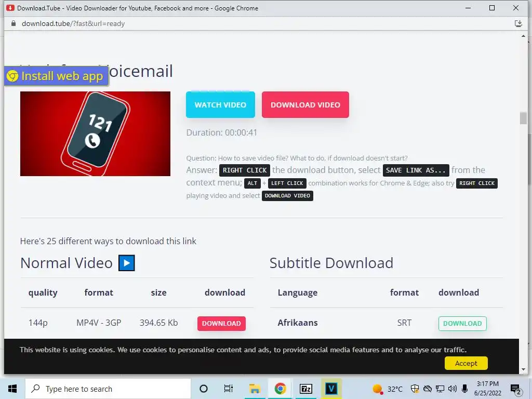Viewport: 532px width, 399px height.
Task: Open the volume speaker tray icon
Action: (x=453, y=389)
